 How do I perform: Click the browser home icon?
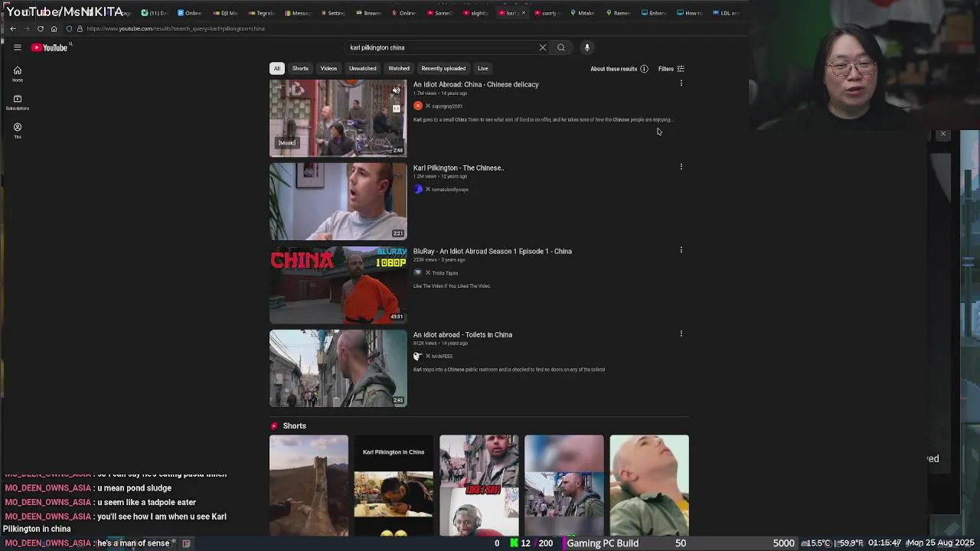click(54, 28)
